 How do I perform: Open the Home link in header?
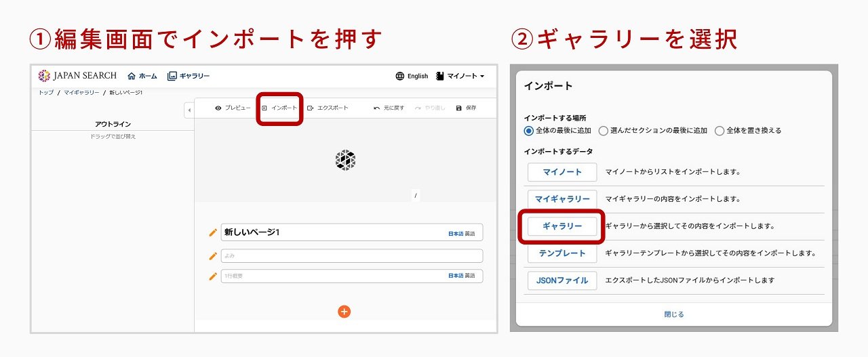pos(142,77)
